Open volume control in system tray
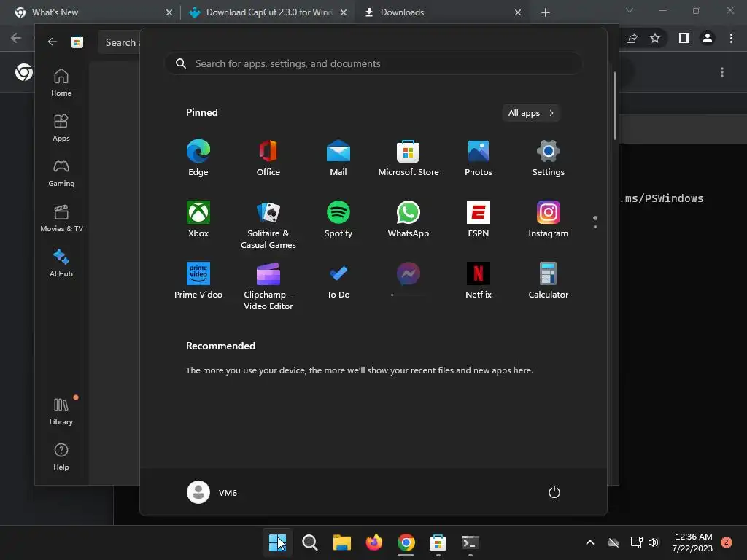 (654, 542)
